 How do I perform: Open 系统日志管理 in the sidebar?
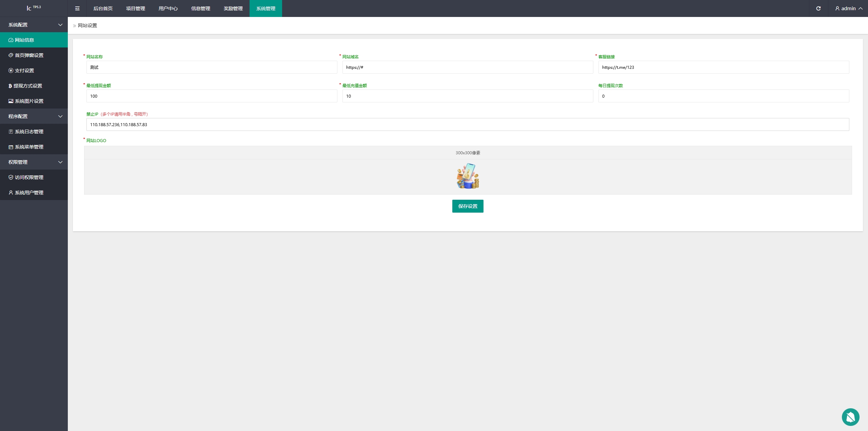point(34,132)
